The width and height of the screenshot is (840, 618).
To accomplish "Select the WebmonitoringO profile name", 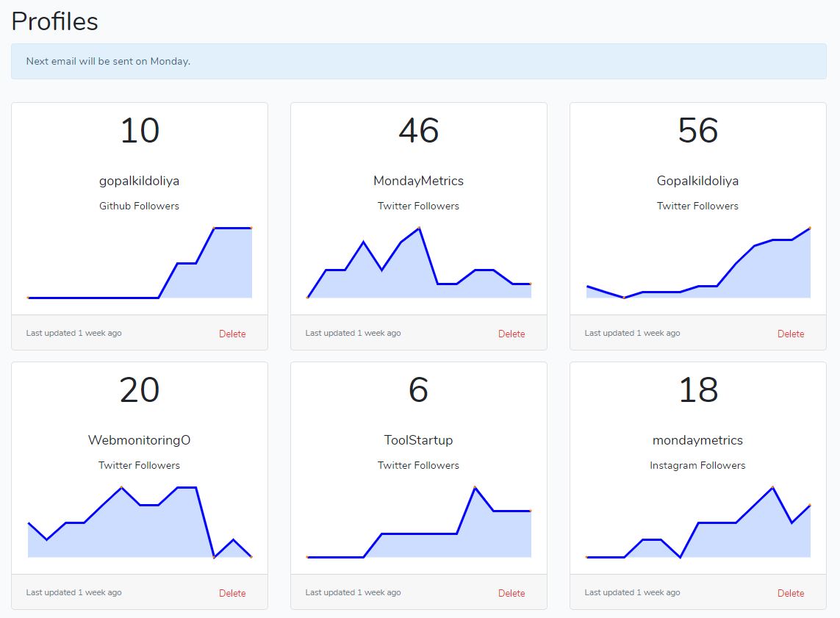I will point(140,440).
